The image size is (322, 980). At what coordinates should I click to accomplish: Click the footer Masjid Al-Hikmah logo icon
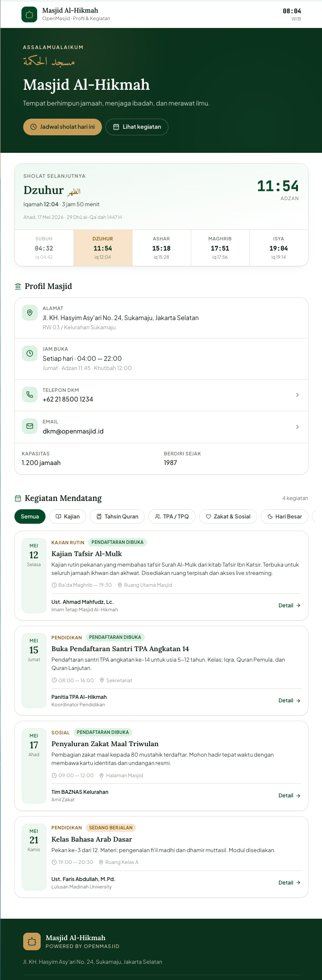32,941
